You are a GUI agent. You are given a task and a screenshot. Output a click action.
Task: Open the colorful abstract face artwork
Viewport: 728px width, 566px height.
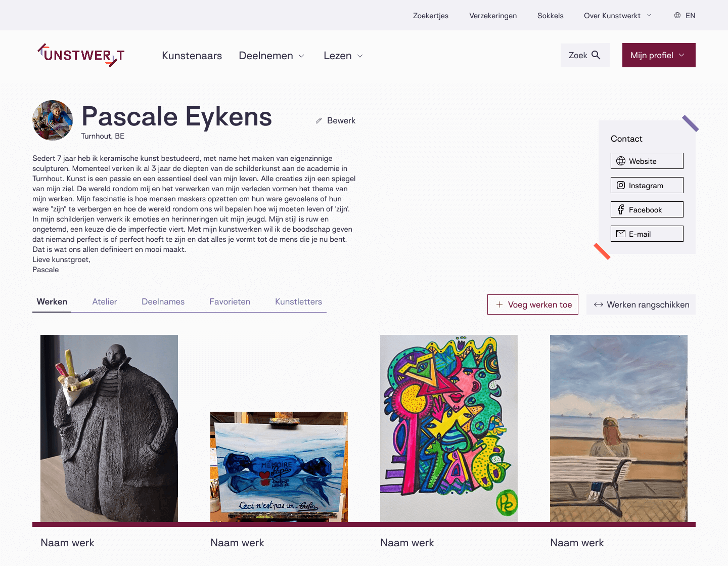(x=449, y=428)
